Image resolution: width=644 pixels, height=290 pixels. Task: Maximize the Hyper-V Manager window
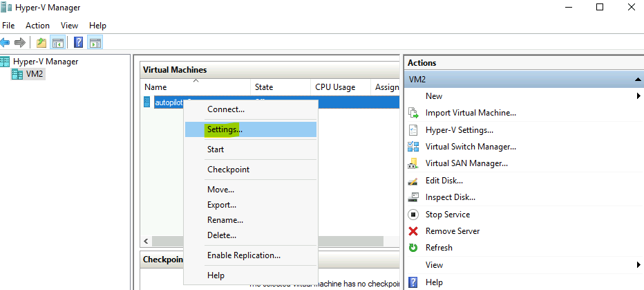(600, 7)
